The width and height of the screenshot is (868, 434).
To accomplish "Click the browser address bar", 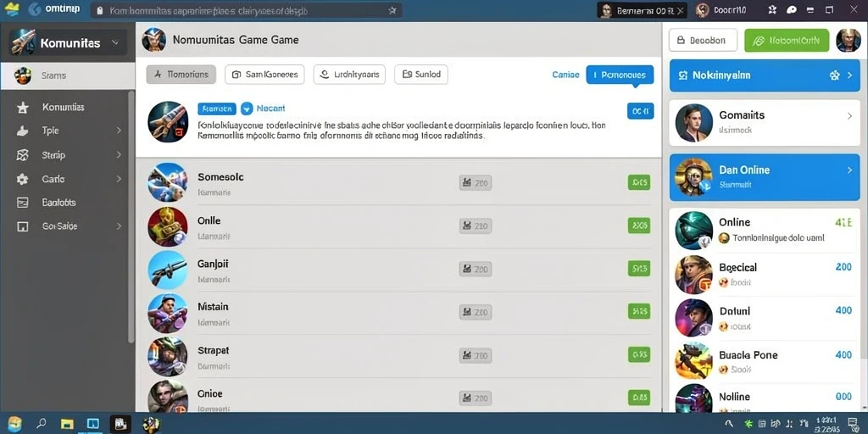I will [x=246, y=10].
